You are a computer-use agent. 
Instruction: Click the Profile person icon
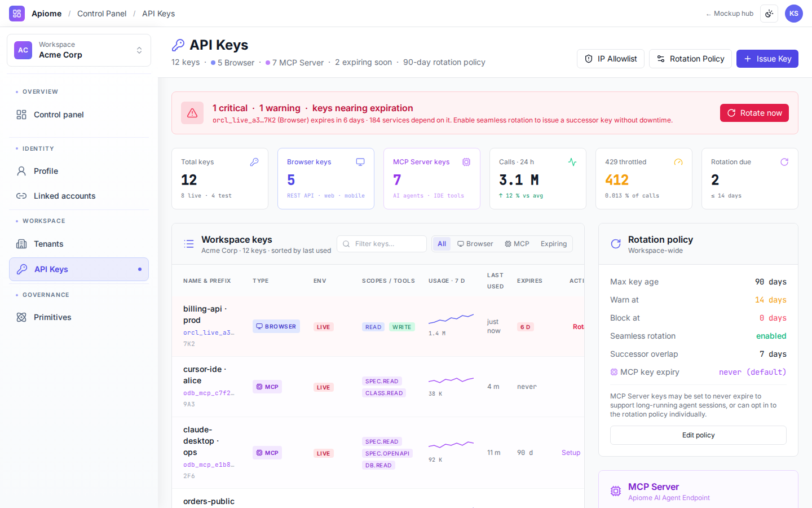pos(21,171)
